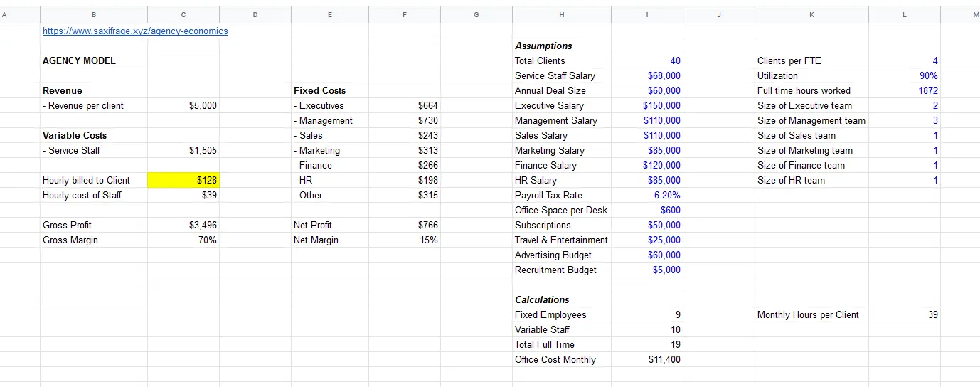Click the Calculations heading cell
Image resolution: width=980 pixels, height=387 pixels.
(562, 300)
